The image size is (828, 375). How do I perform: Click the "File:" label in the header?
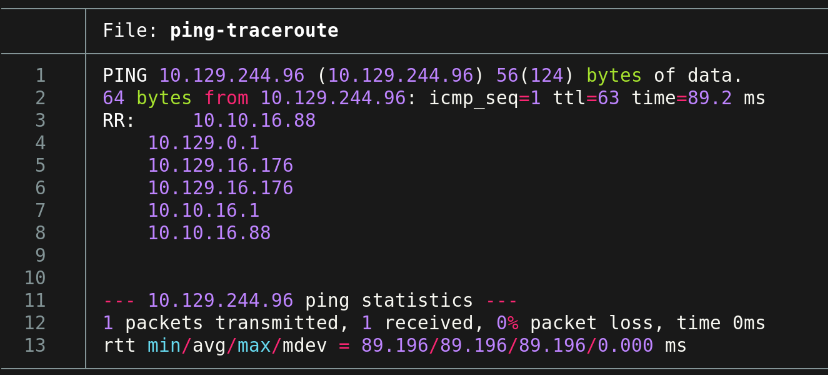pos(130,31)
